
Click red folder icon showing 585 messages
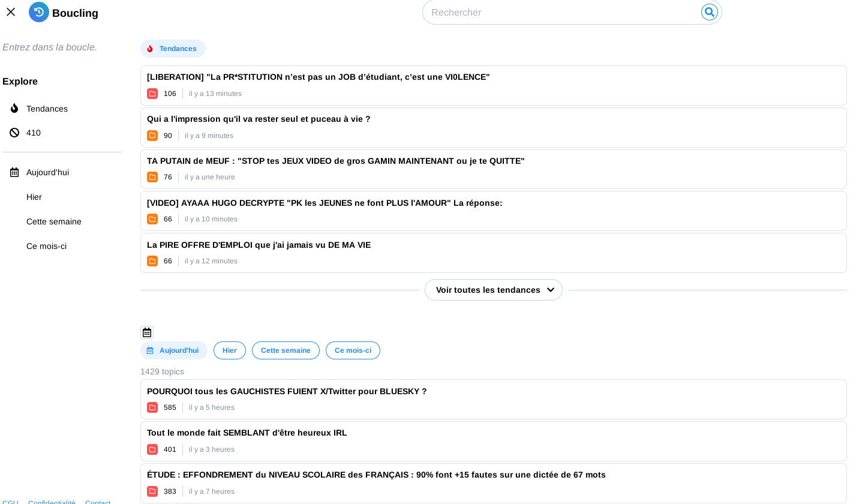(x=152, y=407)
